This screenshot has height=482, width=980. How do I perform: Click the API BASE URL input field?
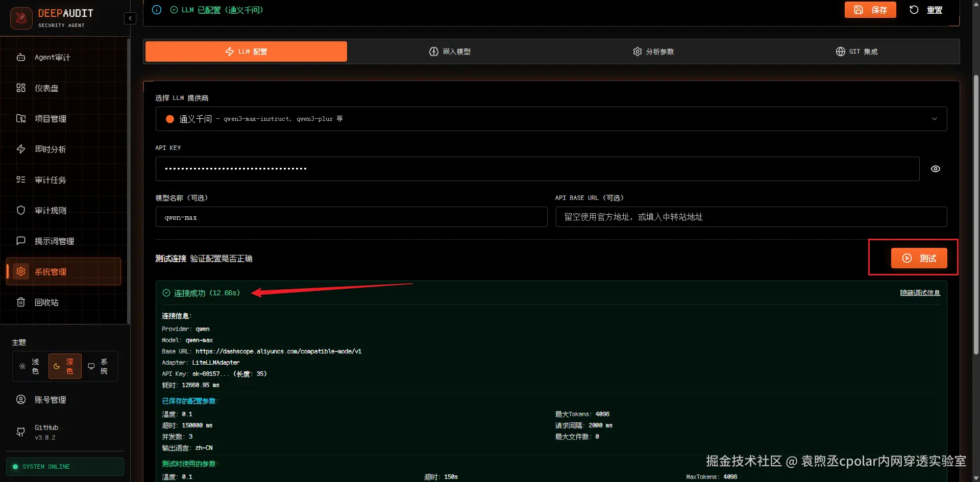click(751, 217)
